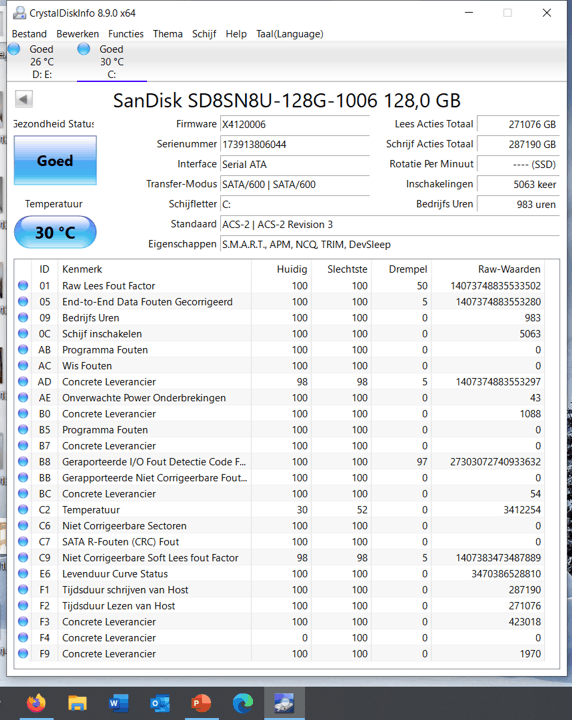
Task: Open the Functies menu
Action: coord(126,34)
